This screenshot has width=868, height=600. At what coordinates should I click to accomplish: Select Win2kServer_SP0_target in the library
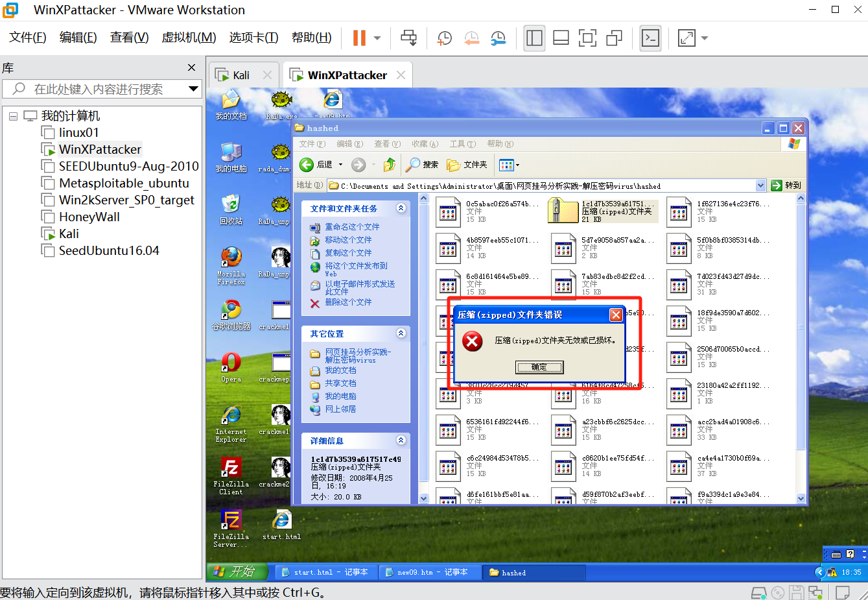(126, 200)
